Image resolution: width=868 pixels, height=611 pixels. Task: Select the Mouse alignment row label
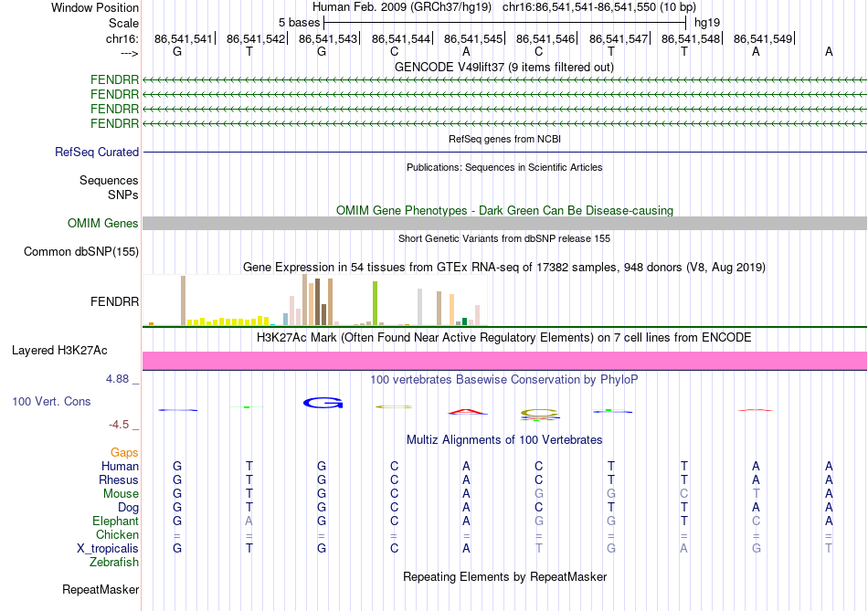click(x=121, y=494)
